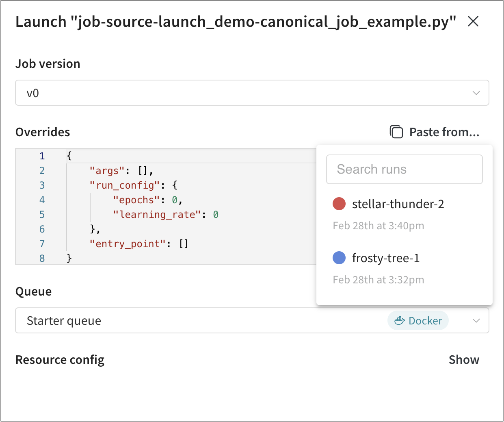Click the "Paste from..." text button
Viewport: 504px width, 422px height.
pyautogui.click(x=444, y=132)
